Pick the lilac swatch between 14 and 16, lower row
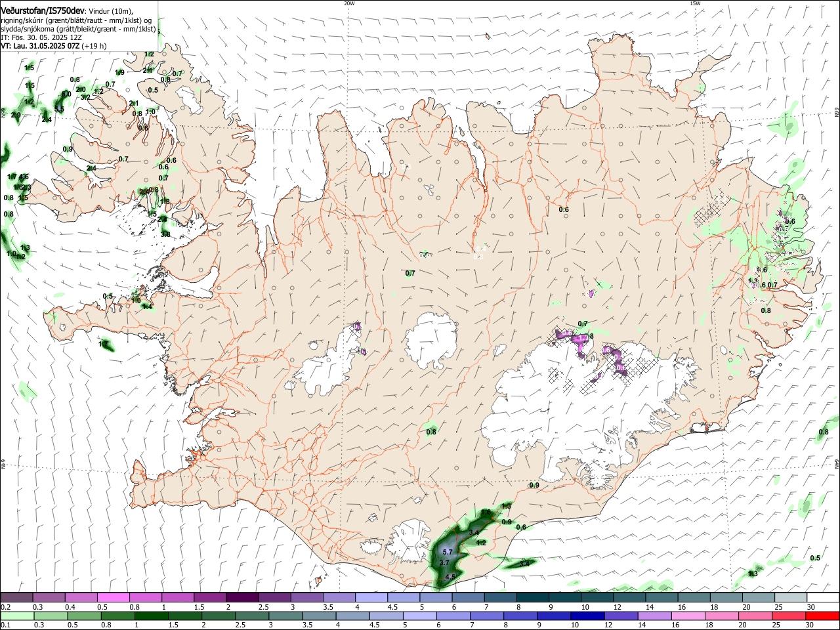The image size is (840, 630). [654, 616]
